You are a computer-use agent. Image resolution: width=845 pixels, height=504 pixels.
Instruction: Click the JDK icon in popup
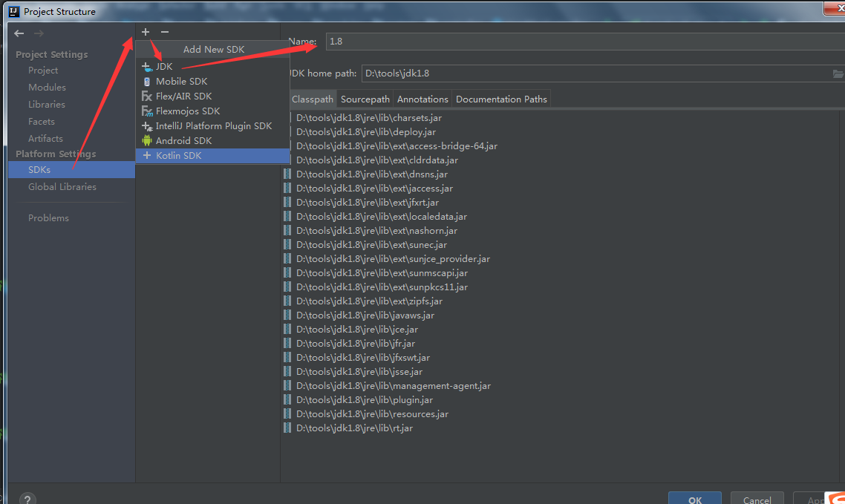(x=146, y=67)
